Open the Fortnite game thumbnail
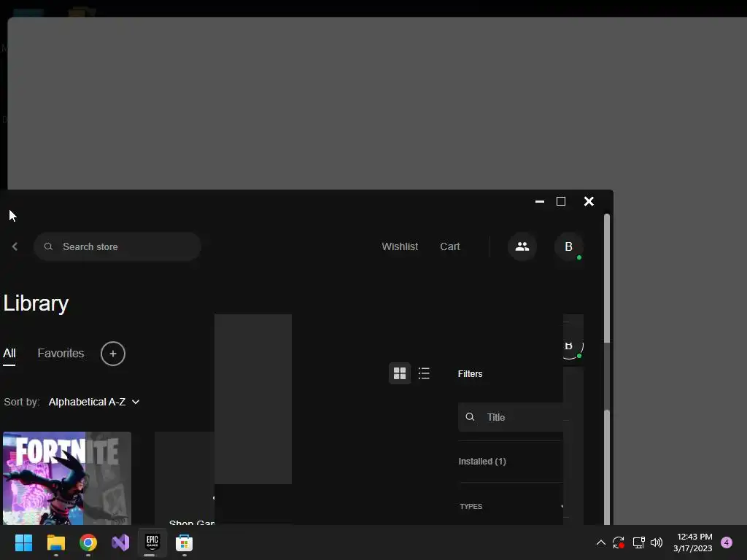This screenshot has height=560, width=747. [x=67, y=478]
